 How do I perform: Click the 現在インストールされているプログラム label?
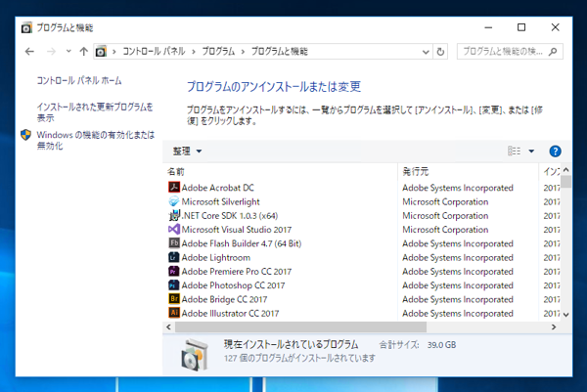(291, 344)
